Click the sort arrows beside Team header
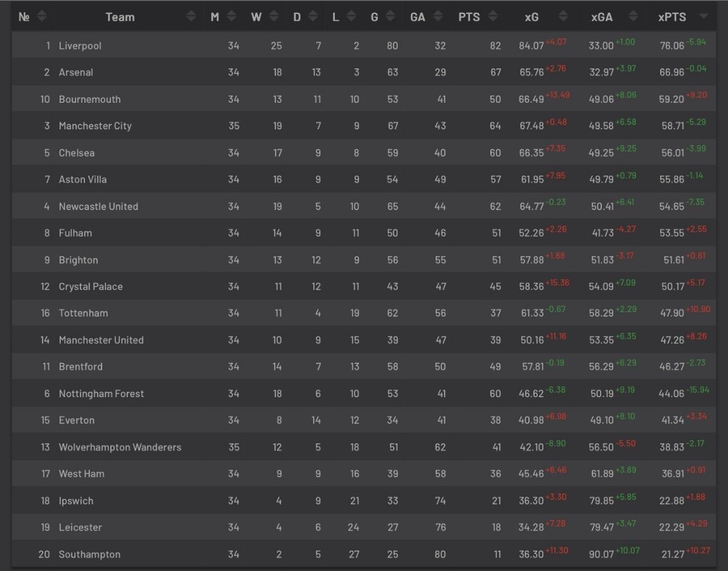 click(x=191, y=16)
